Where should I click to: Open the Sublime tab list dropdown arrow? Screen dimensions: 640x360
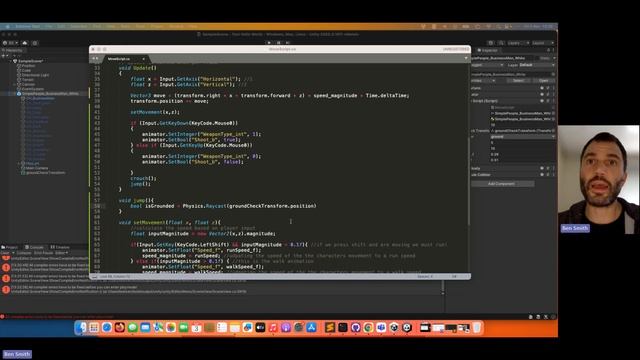click(466, 58)
